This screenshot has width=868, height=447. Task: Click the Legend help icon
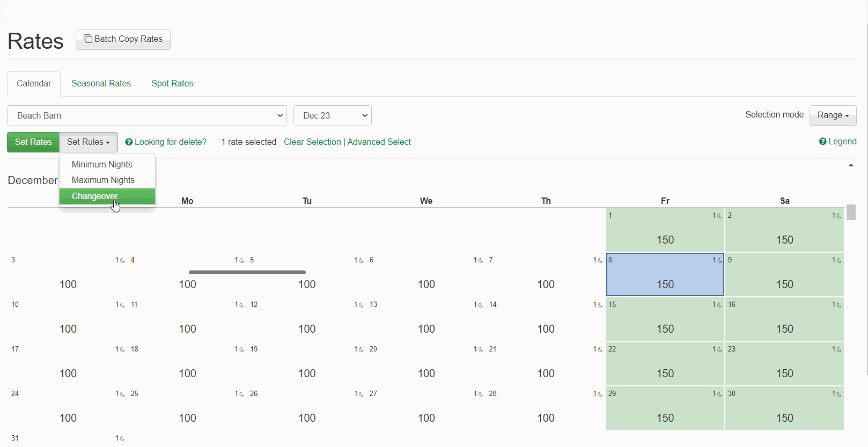pos(822,142)
